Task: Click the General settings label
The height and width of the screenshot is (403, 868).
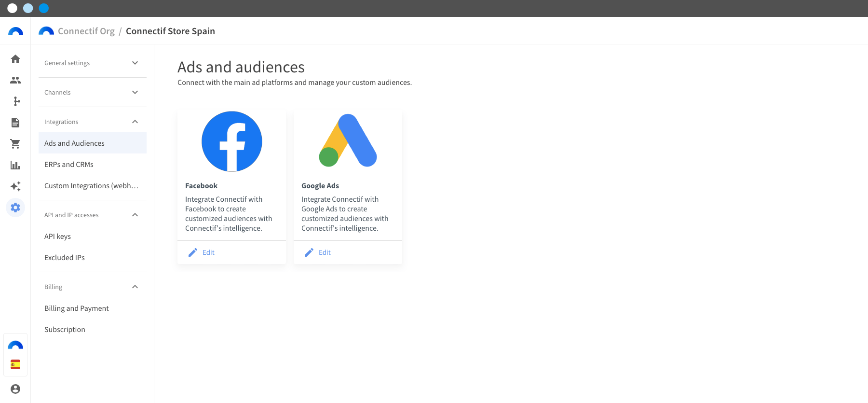Action: tap(67, 63)
